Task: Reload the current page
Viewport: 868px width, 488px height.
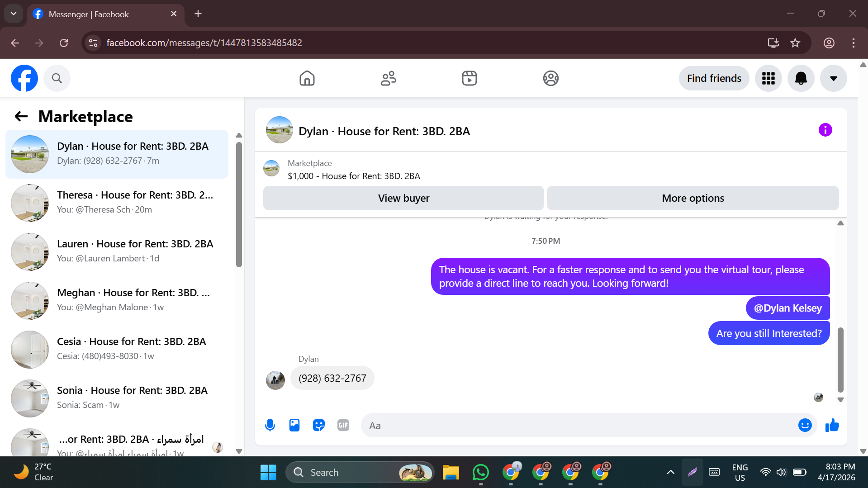Action: [x=64, y=43]
